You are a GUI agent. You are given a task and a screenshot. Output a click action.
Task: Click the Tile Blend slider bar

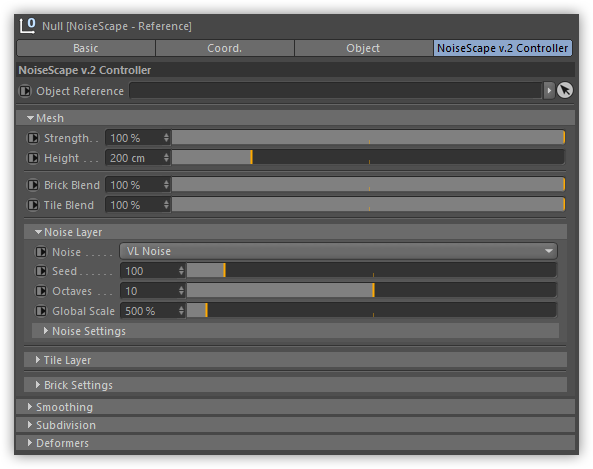368,205
